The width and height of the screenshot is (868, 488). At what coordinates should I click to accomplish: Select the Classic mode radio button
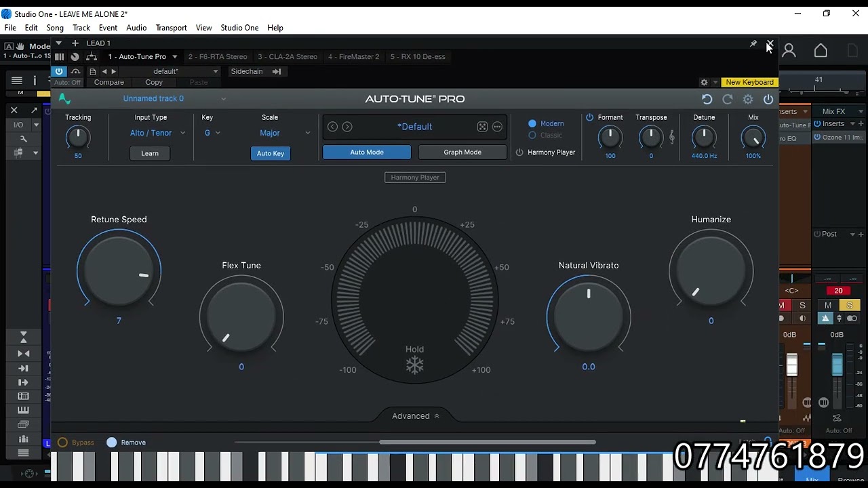532,136
